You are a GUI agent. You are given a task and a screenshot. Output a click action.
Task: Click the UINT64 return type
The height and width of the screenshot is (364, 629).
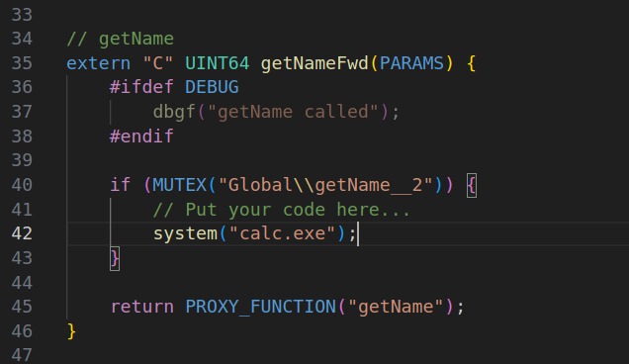tap(217, 63)
